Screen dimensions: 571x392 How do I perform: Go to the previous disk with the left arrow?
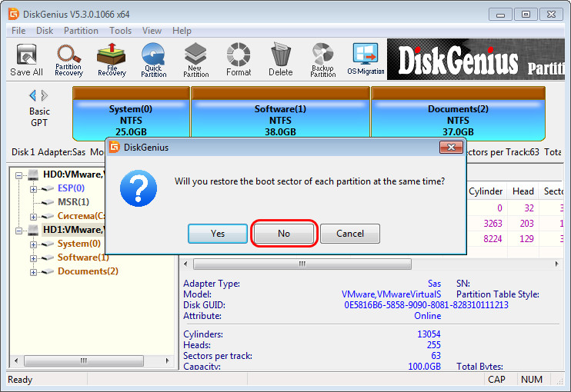tap(33, 95)
